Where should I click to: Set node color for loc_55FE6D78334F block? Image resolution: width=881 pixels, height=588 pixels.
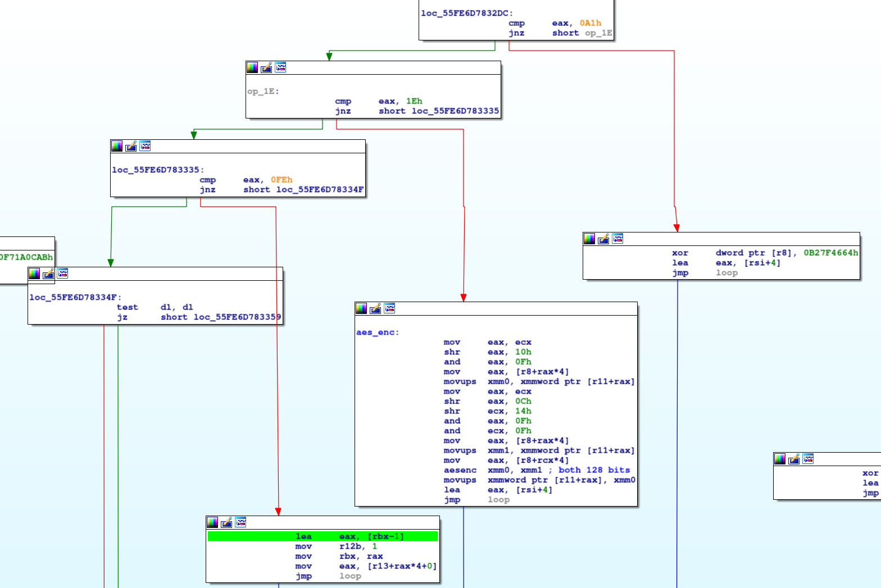(34, 274)
